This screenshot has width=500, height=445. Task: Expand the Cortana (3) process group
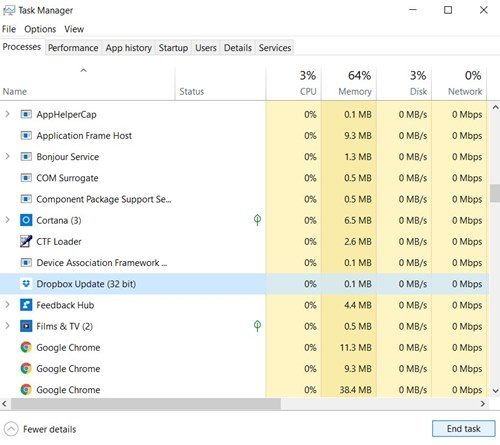[7, 220]
